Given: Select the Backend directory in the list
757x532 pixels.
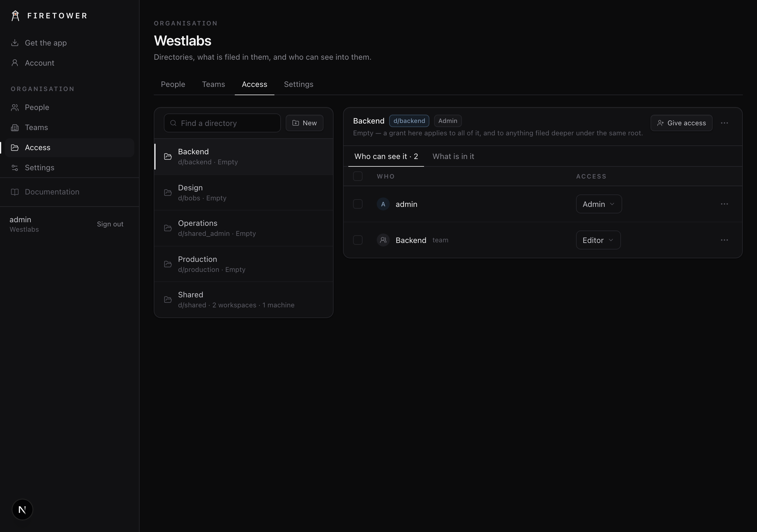Looking at the screenshot, I should (244, 157).
